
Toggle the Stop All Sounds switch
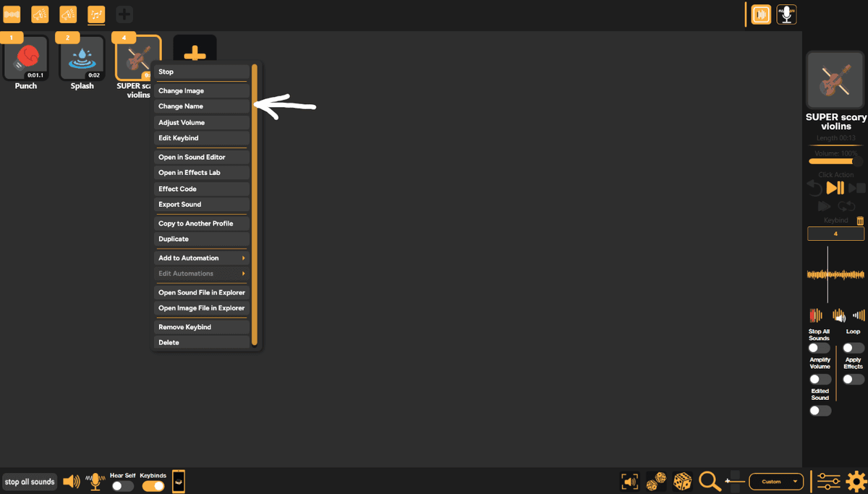point(820,348)
